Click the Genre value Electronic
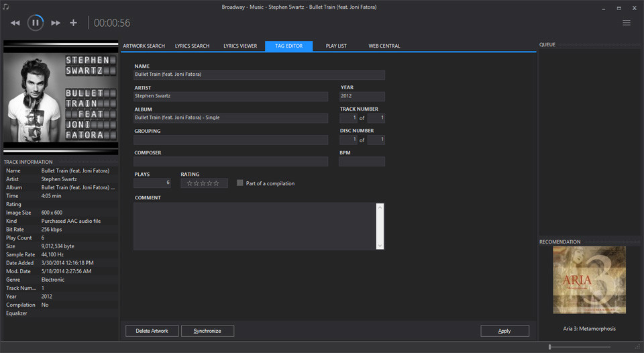Viewport: 644px width, 353px height. tap(52, 280)
